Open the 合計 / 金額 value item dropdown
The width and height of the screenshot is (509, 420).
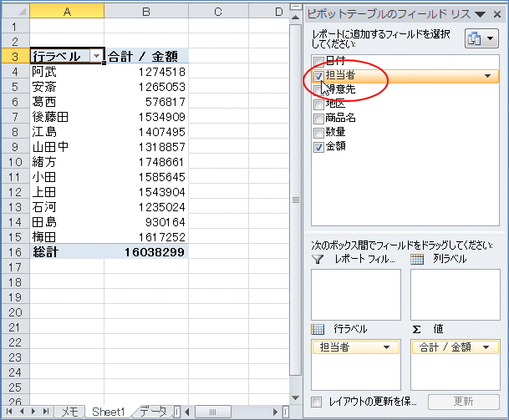tap(486, 347)
